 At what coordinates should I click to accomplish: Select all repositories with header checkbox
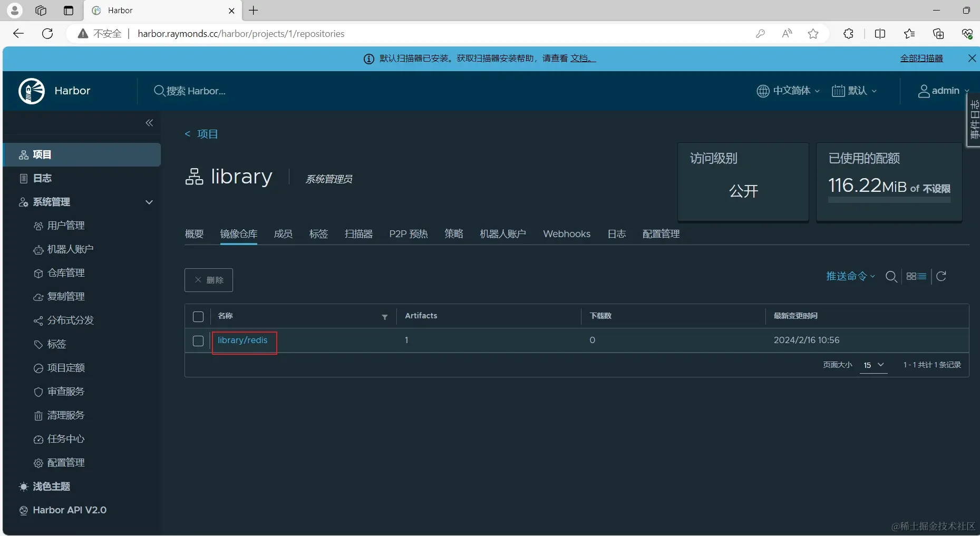198,317
